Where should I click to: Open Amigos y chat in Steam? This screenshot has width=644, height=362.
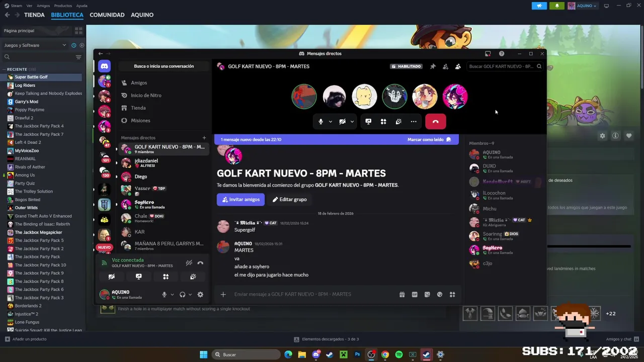tap(622, 339)
